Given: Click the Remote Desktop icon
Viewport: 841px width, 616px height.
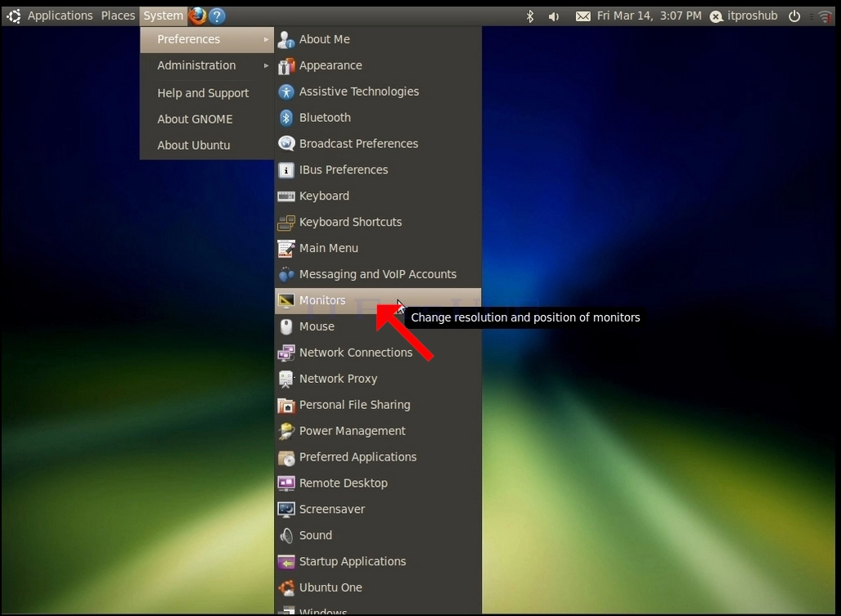Looking at the screenshot, I should (286, 483).
